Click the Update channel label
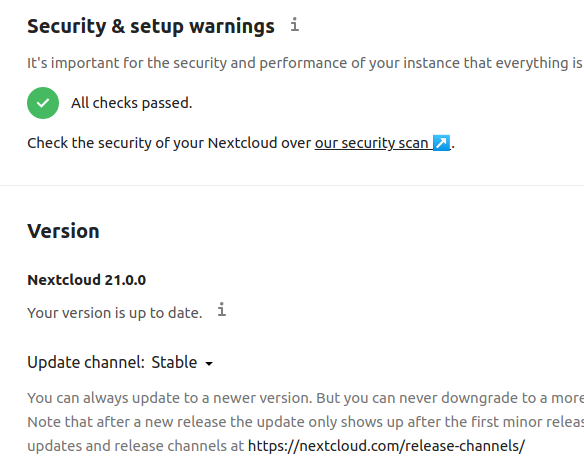Image resolution: width=584 pixels, height=466 pixels. [86, 362]
